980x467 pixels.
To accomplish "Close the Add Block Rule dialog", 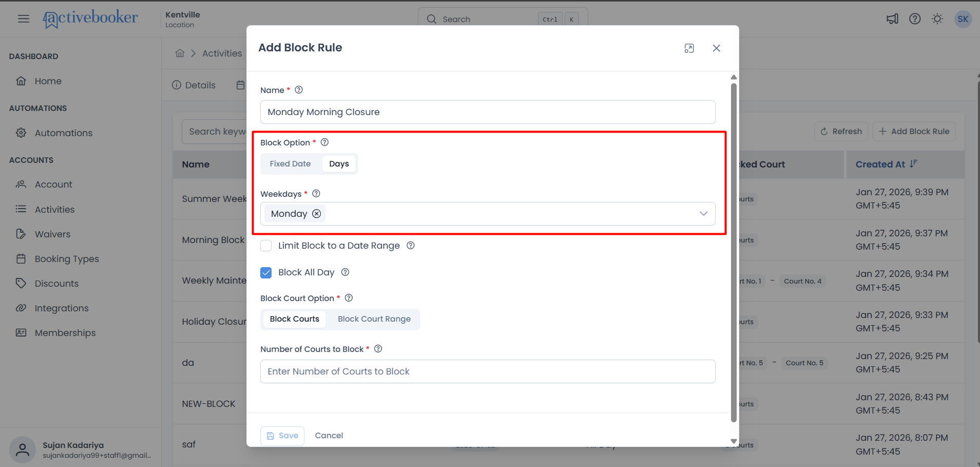I will pyautogui.click(x=717, y=48).
